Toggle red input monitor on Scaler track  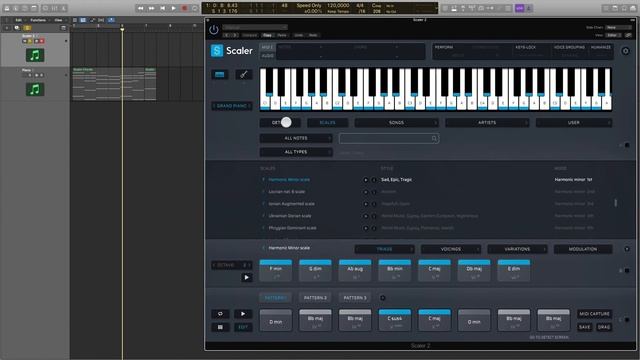coord(42,41)
